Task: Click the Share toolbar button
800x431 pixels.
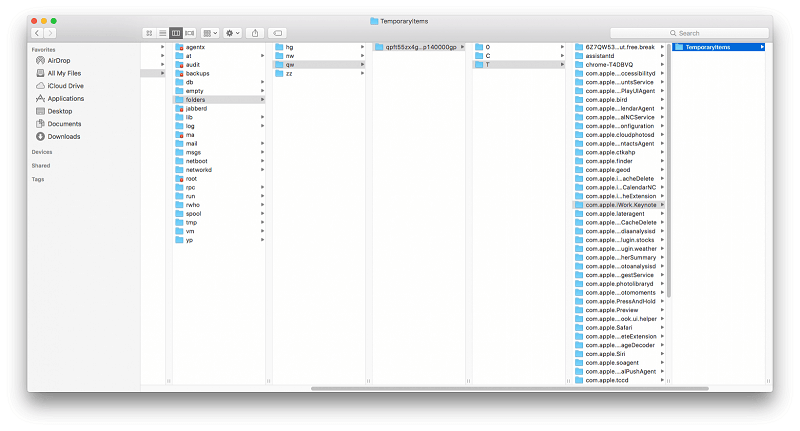Action: click(255, 33)
